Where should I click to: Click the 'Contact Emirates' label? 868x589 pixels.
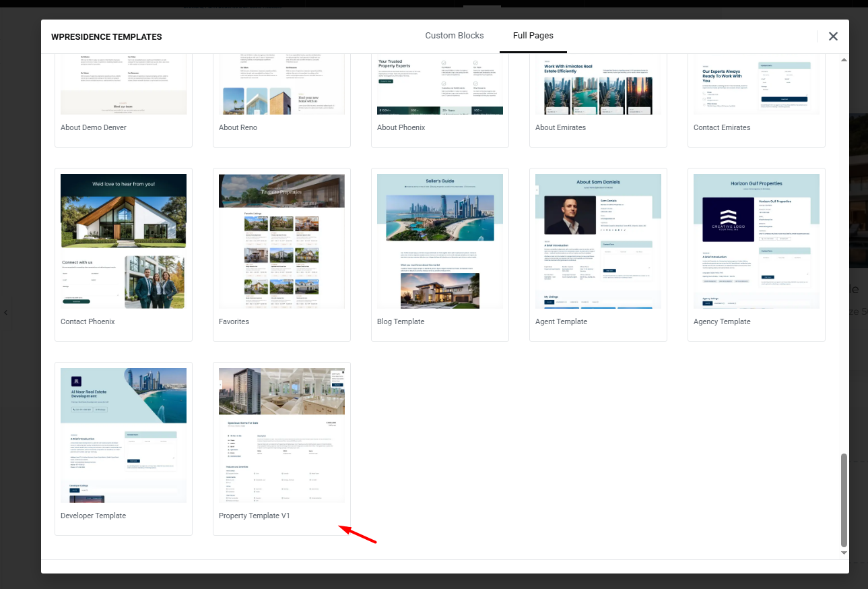tap(722, 127)
